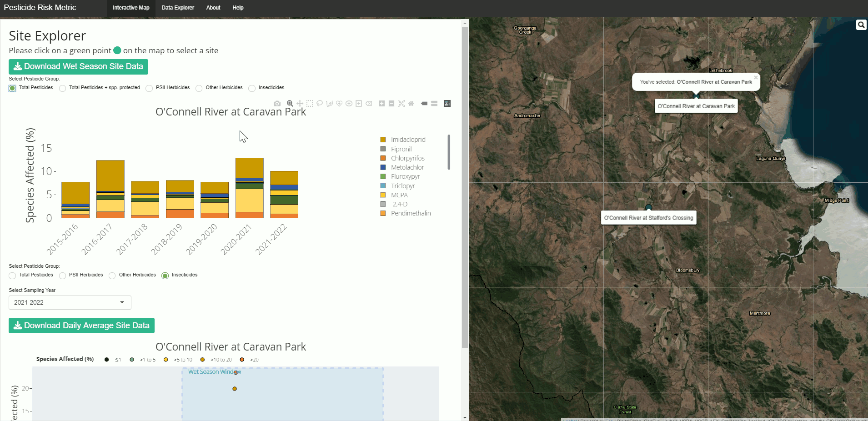Click the legend scrollbar beside pesticide list
Image resolution: width=868 pixels, height=421 pixels.
(449, 152)
